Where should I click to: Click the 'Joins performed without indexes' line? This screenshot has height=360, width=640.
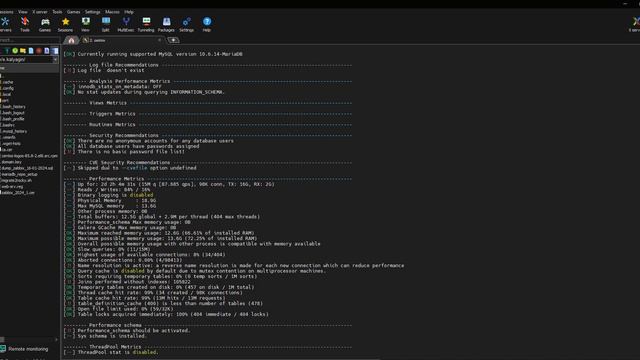point(127,282)
